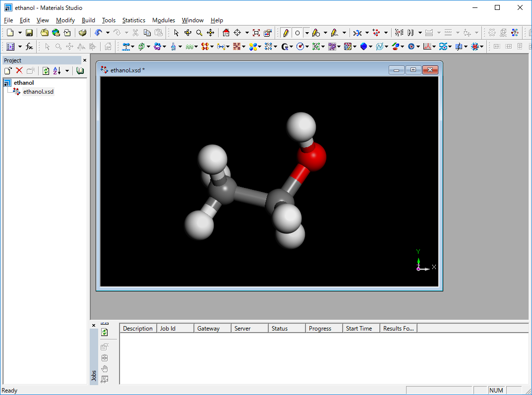
Task: Open the sort order dropdown in Project panel
Action: click(67, 71)
